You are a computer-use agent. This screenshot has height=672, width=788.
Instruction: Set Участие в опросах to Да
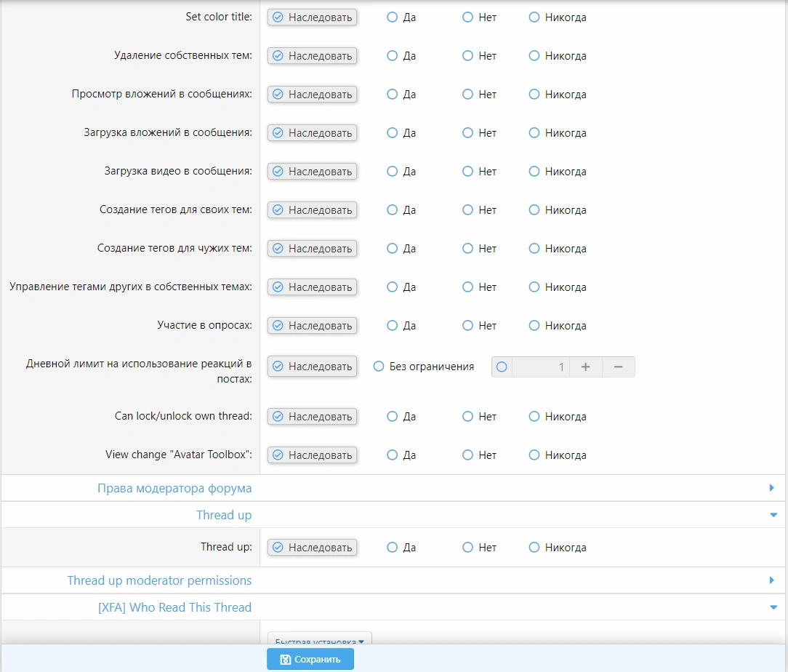(x=393, y=325)
